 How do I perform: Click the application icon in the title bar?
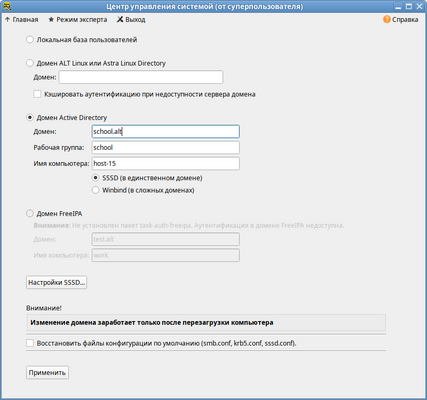click(x=7, y=6)
